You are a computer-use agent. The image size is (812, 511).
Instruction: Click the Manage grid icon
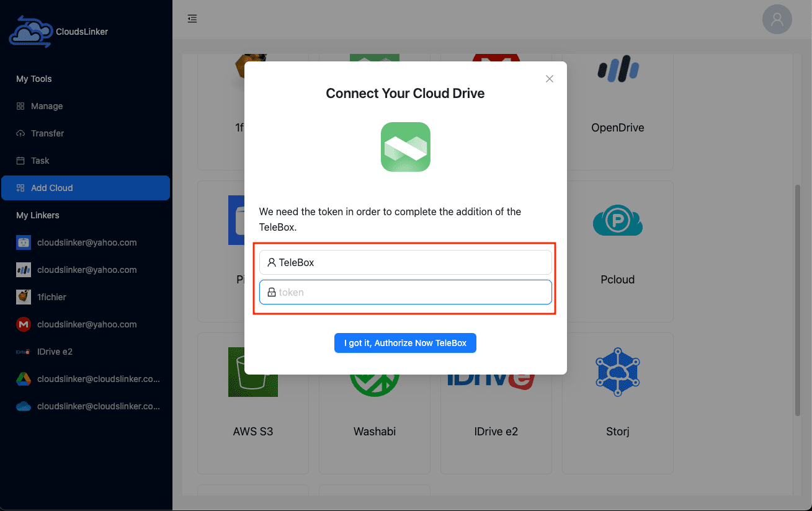(20, 106)
